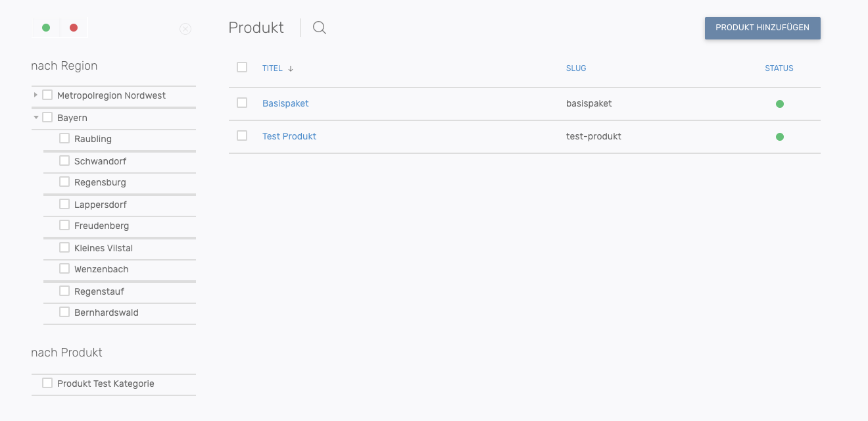
Task: Click the red status filter dot
Action: 74,28
